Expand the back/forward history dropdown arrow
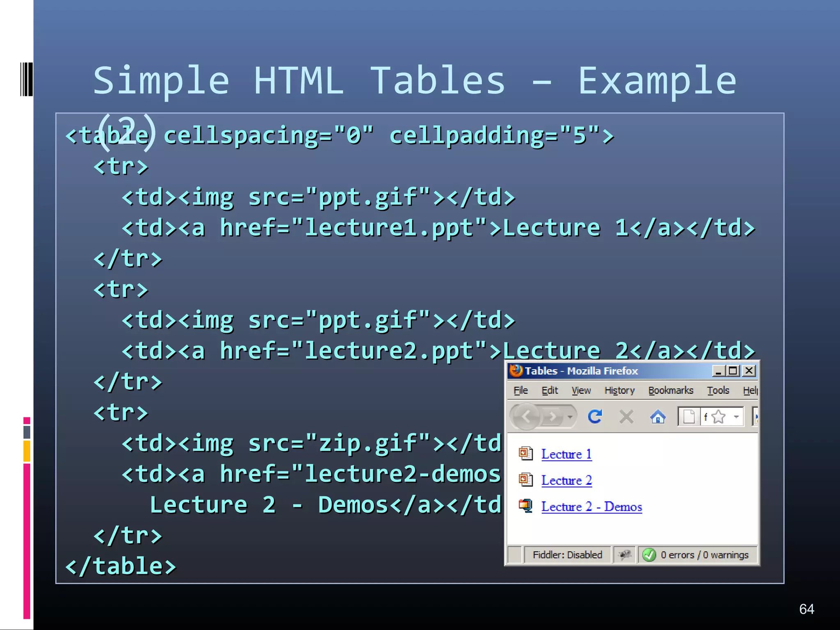This screenshot has height=630, width=840. point(570,417)
